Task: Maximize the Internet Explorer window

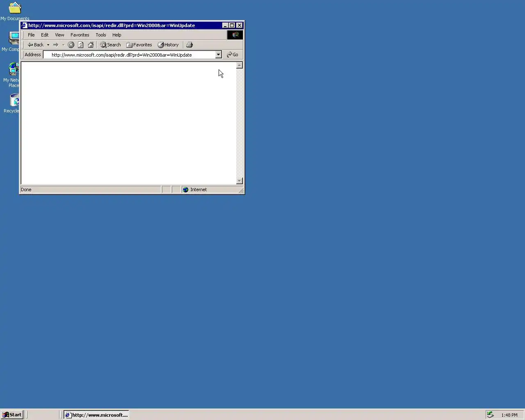Action: click(232, 25)
